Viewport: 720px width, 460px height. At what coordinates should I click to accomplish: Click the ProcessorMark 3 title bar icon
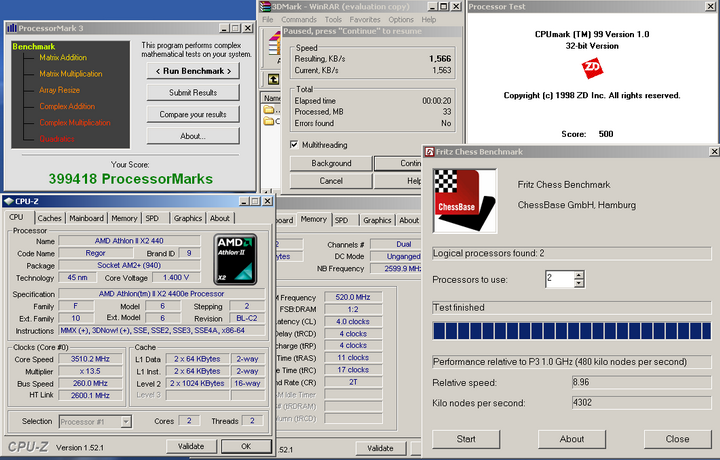[11, 28]
